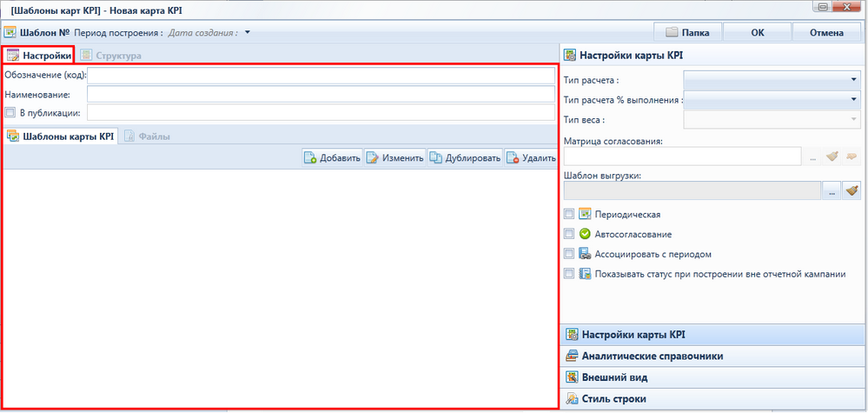Viewport: 868px width, 413px height.
Task: Expand the Стиль строки section
Action: (713, 398)
